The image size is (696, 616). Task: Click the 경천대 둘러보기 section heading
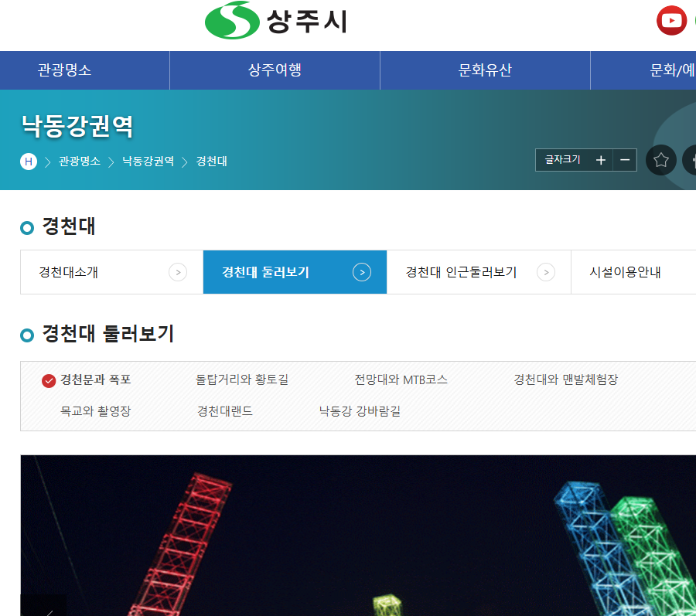point(108,333)
